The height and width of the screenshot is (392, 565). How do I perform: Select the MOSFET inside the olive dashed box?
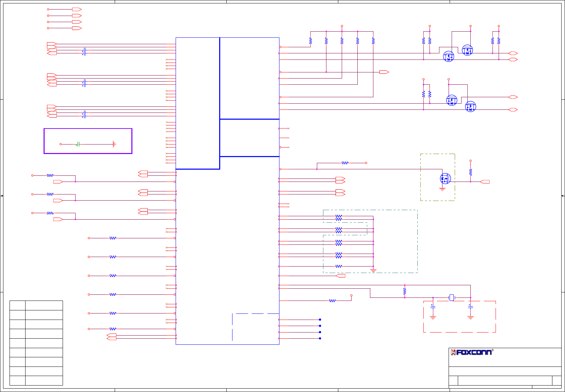tap(445, 178)
